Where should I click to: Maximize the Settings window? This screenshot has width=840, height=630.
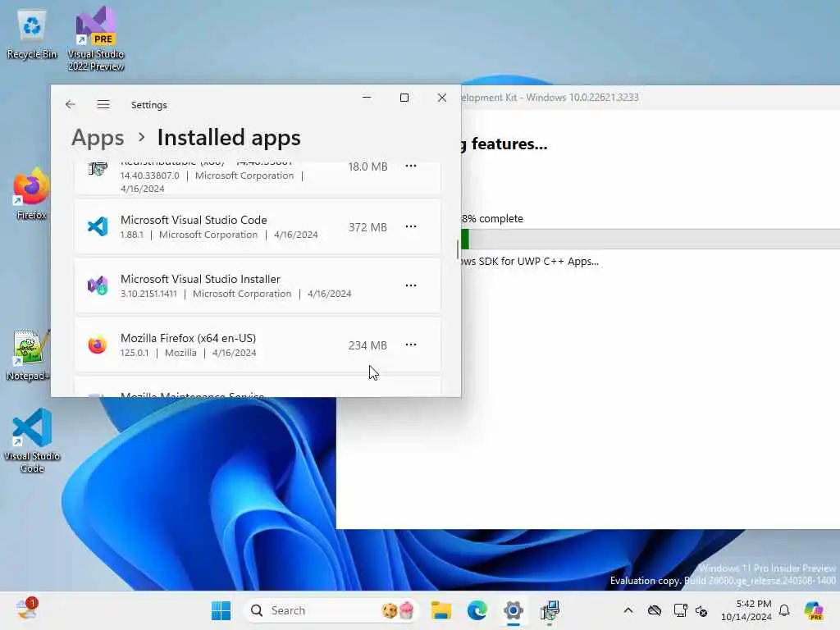tap(404, 98)
